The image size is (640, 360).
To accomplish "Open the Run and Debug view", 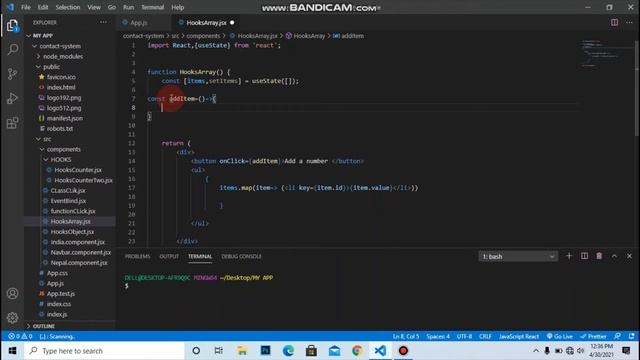I will (12, 98).
